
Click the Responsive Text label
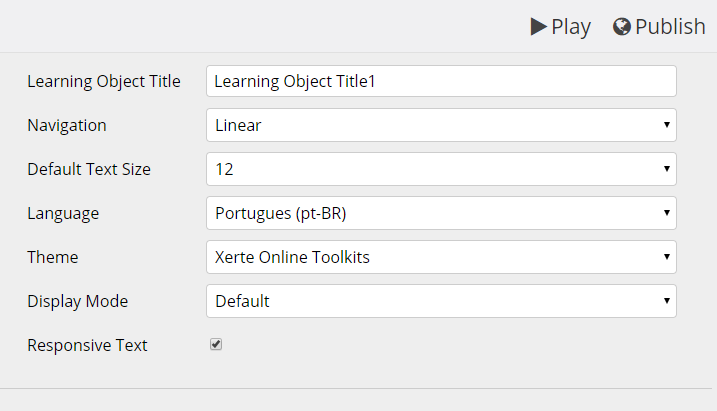click(87, 345)
